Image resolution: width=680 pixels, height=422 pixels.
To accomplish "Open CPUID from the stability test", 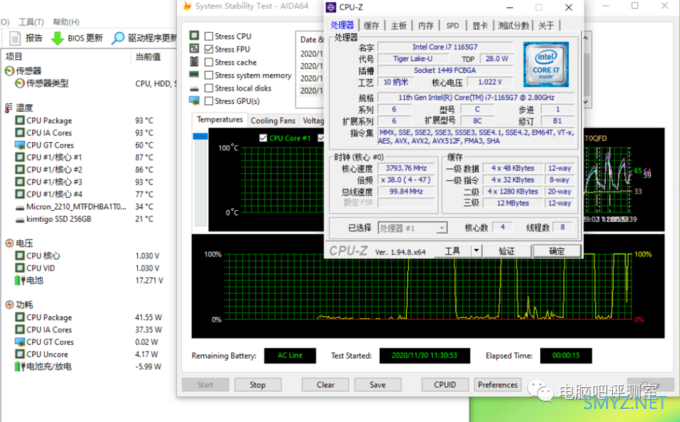I will [x=445, y=385].
